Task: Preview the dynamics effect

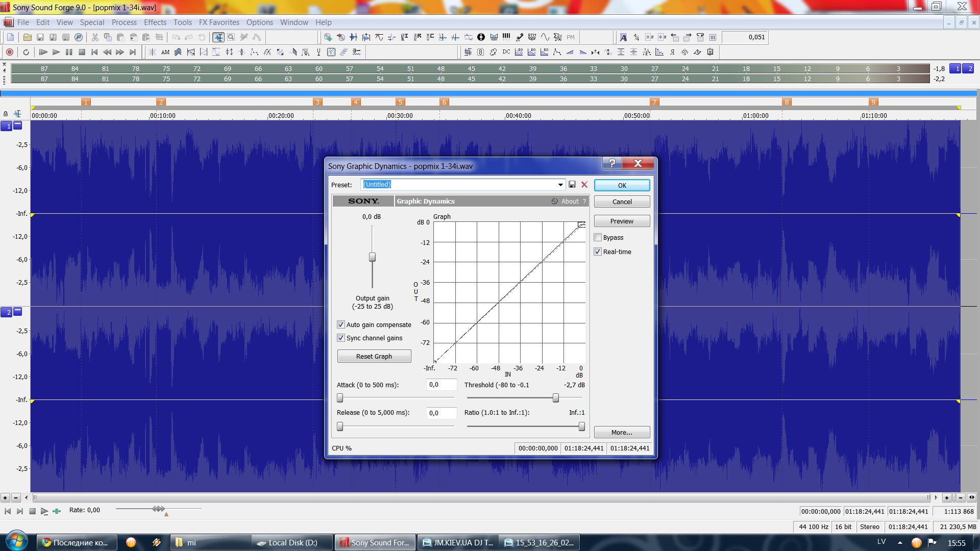Action: coord(622,221)
